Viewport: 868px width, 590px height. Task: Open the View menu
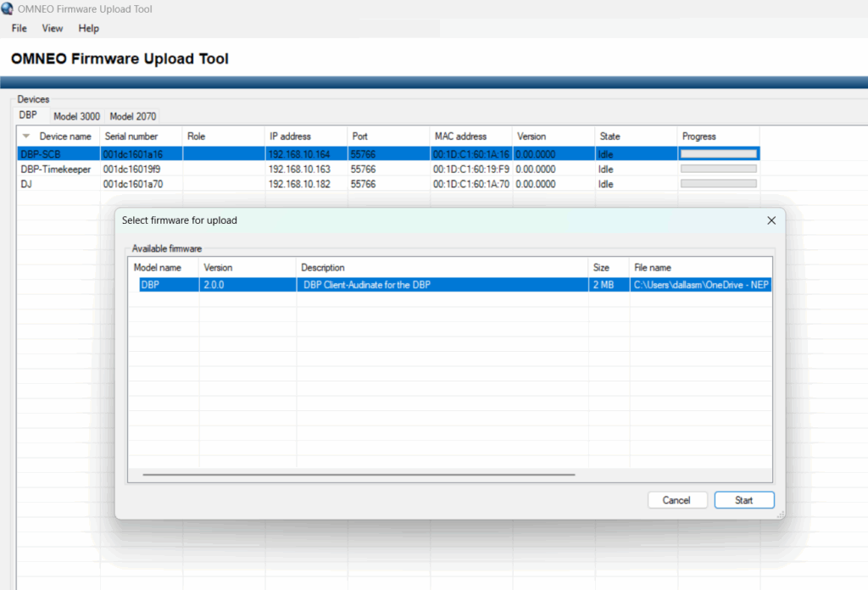click(52, 28)
